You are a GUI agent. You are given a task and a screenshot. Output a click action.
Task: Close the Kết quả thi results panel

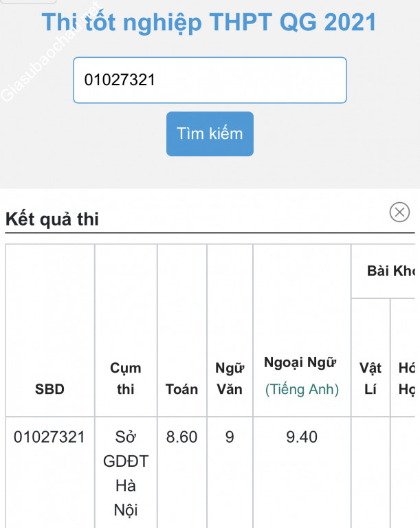pos(399,212)
